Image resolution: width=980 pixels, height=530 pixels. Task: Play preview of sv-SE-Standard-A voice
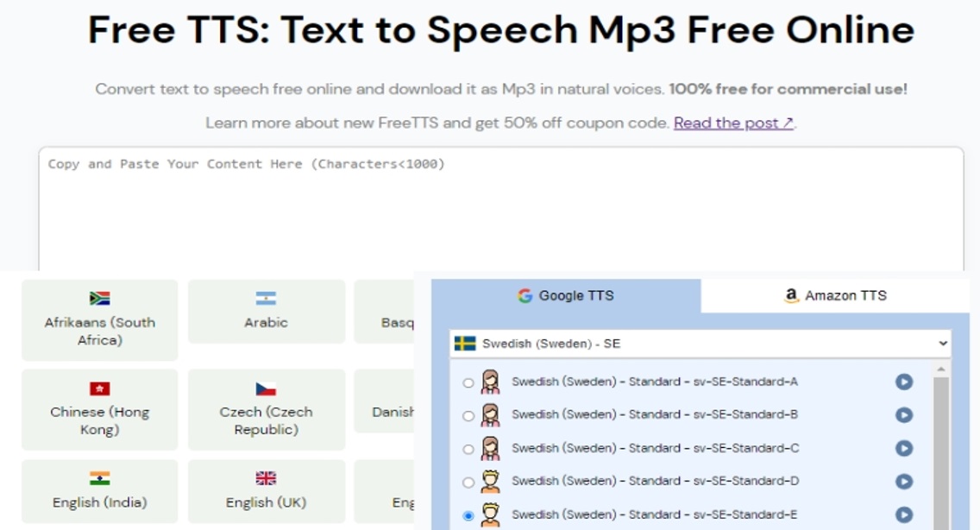click(x=905, y=381)
